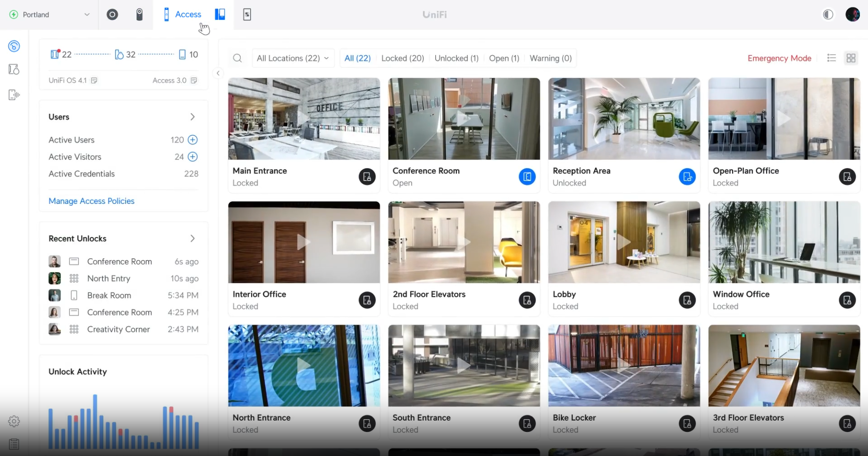Open the Network app icon in top bar

(112, 15)
